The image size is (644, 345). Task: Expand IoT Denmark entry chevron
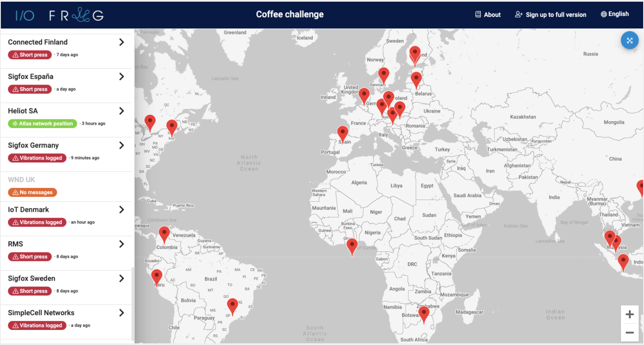point(122,209)
